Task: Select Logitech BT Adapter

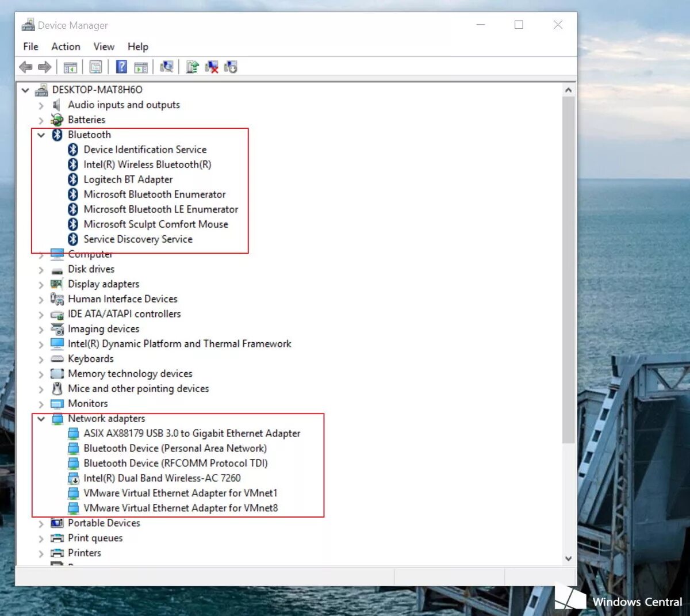Action: 128,179
